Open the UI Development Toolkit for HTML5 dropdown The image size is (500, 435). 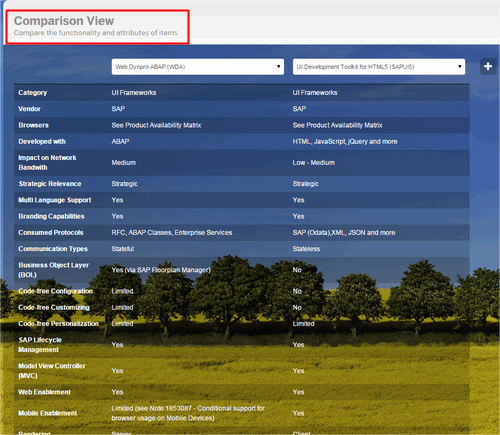(379, 67)
